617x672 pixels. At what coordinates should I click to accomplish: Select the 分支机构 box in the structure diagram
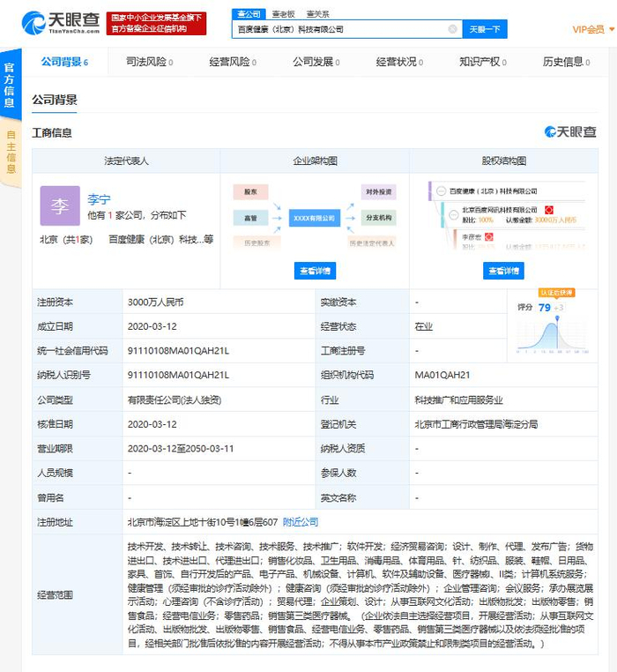pyautogui.click(x=379, y=218)
